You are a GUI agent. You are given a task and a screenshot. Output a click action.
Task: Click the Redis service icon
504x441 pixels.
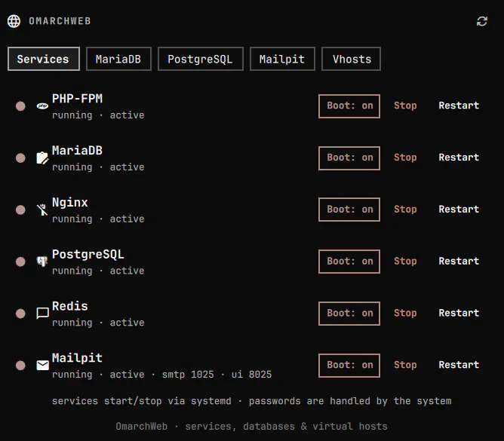pyautogui.click(x=42, y=313)
